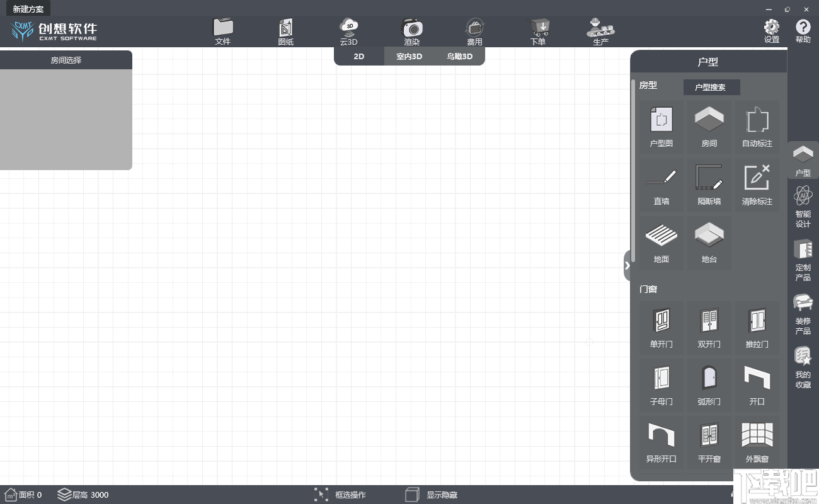Open the 智能设计 smart design tab

(x=803, y=207)
